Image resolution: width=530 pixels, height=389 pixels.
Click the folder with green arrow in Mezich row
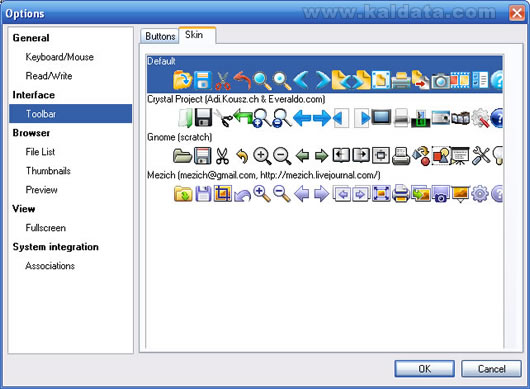click(183, 194)
